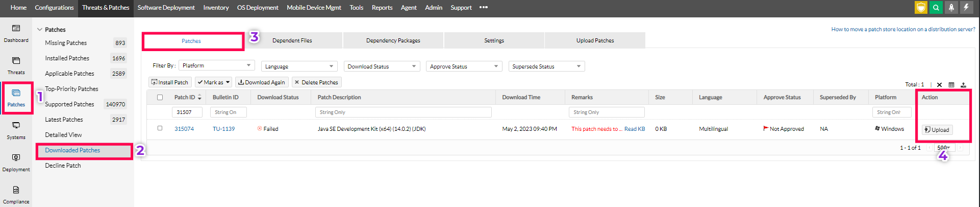Open the Dashboard sidebar icon
Screen dimensions: 980x207
click(x=16, y=33)
